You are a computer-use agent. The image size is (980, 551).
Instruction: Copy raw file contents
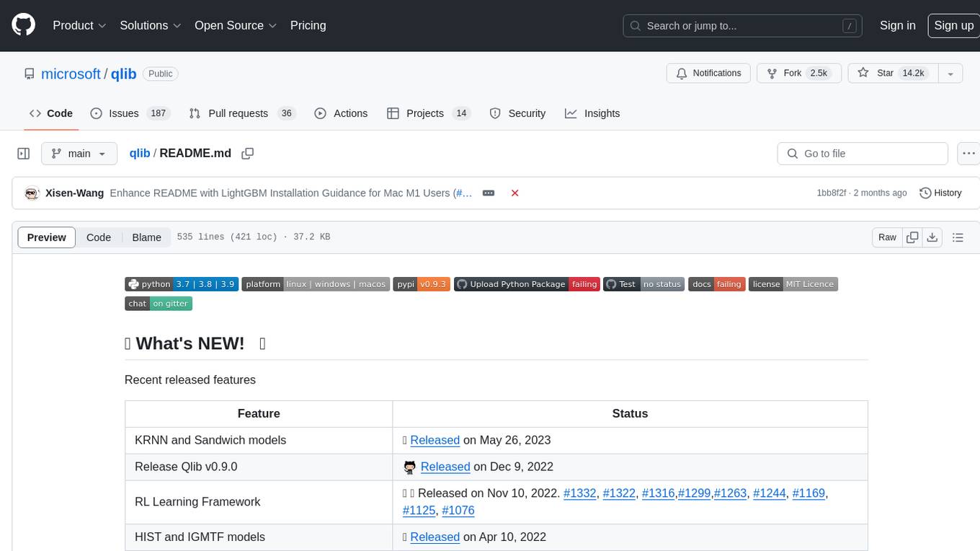(913, 237)
